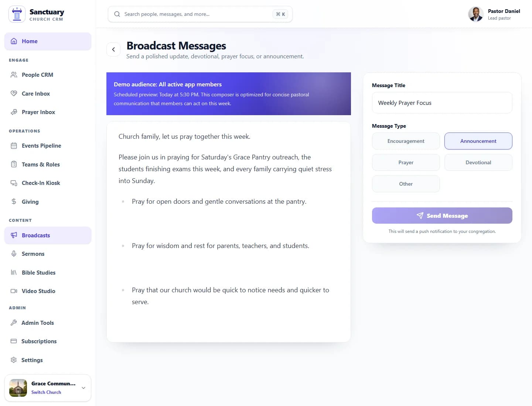Select Encouragement message type

click(x=406, y=141)
